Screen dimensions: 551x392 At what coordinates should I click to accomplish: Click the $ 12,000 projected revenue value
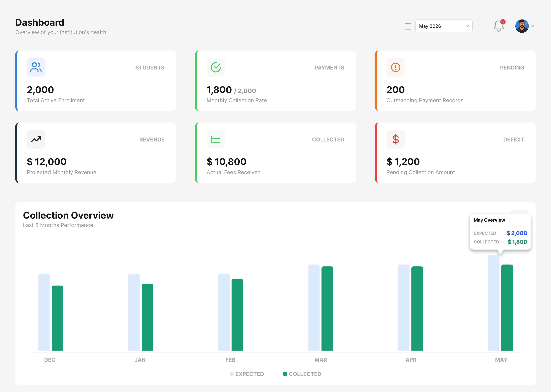[46, 162]
